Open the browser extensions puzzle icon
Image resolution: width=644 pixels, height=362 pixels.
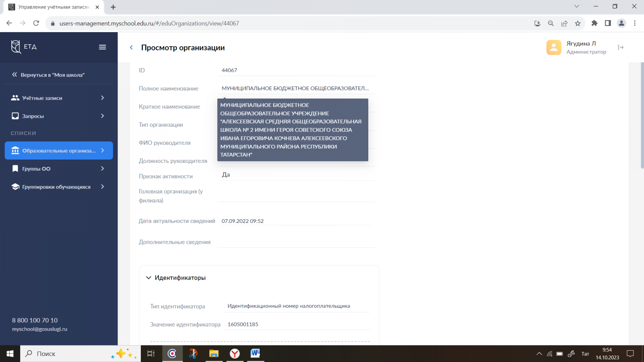(594, 23)
